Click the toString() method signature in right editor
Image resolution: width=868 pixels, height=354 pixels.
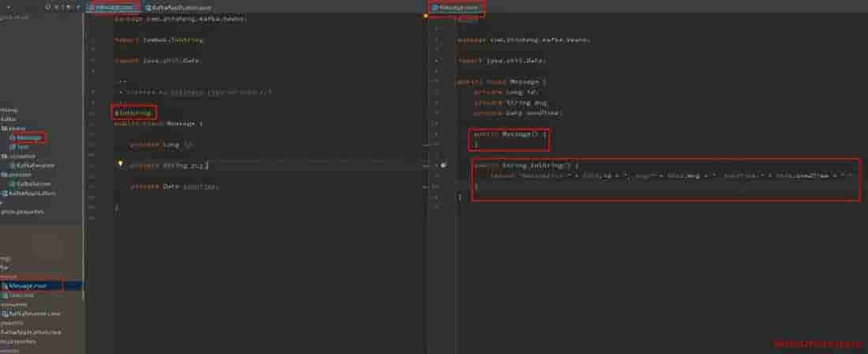tap(526, 165)
